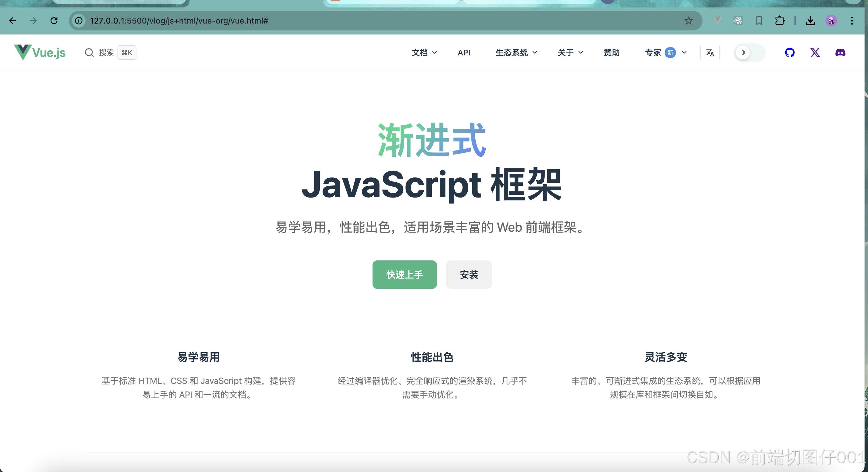Image resolution: width=868 pixels, height=472 pixels.
Task: Select the API menu item
Action: [464, 53]
